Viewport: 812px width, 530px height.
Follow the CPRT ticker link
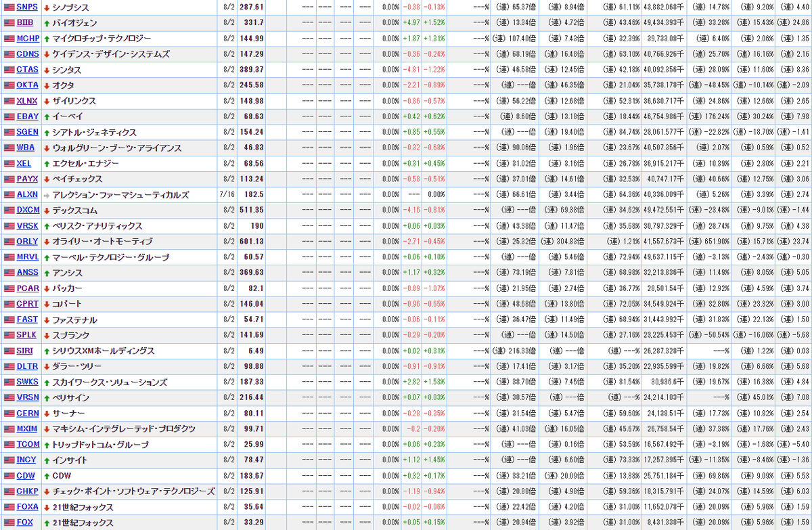click(28, 304)
